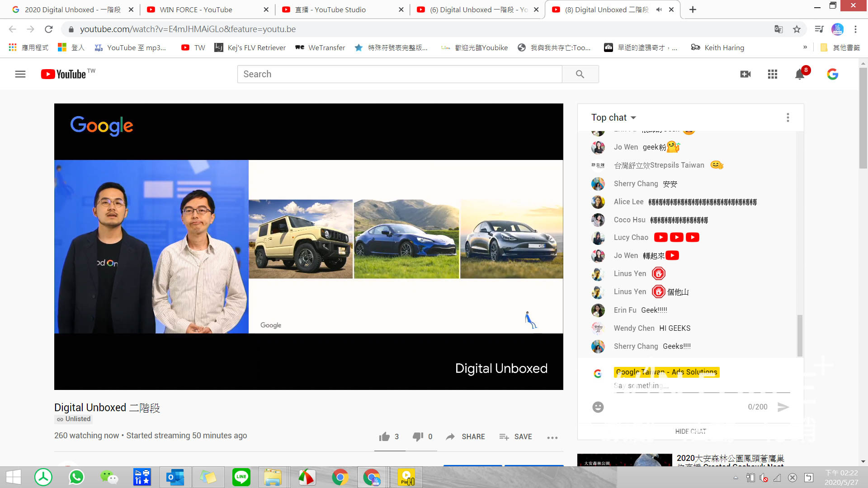Mute the tab via speaker icon

point(659,9)
